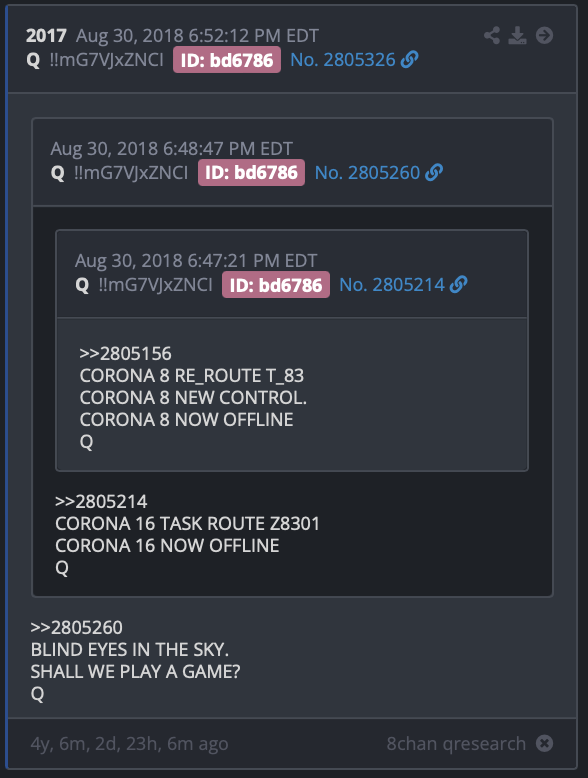588x778 pixels.
Task: Click the chain link icon beside No. 2805214
Action: [458, 285]
